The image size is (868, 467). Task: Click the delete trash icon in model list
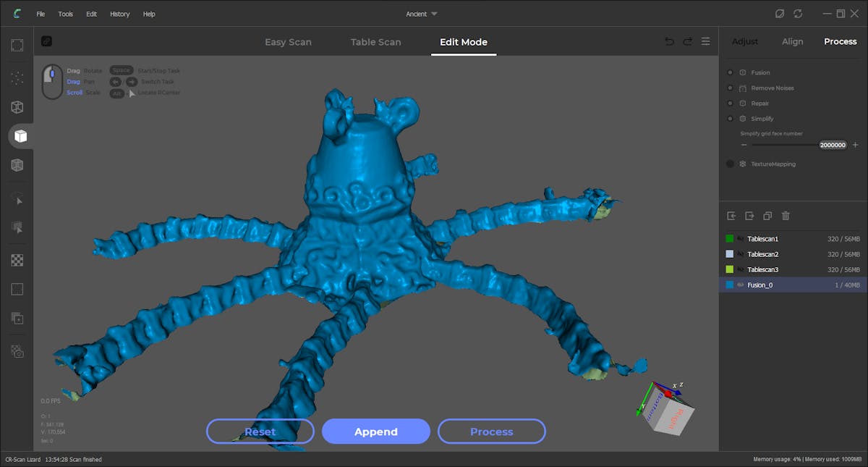(x=786, y=216)
